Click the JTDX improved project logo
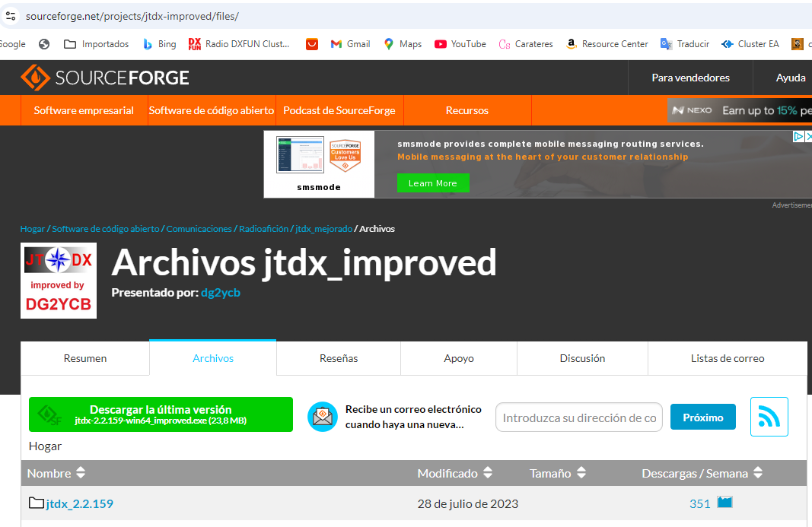The image size is (812, 527). click(59, 281)
